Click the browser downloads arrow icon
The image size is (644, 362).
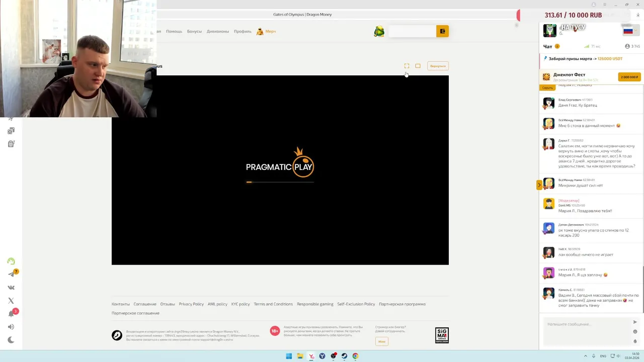638,15
